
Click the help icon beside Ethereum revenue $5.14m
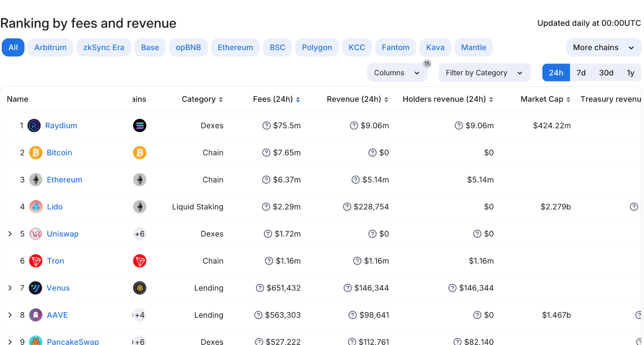pos(356,180)
